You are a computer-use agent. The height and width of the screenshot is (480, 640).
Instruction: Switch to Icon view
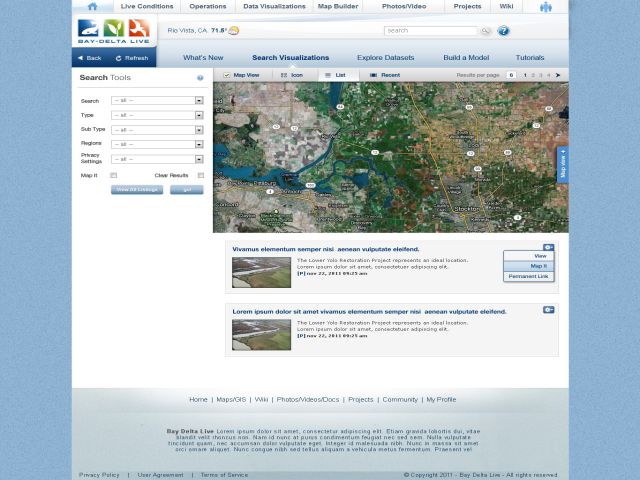click(x=292, y=75)
